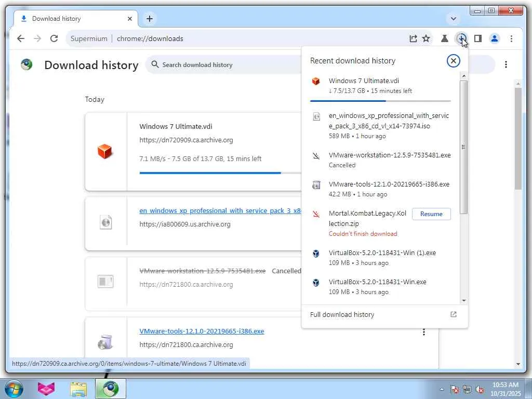
Task: Open the experiments flask icon
Action: (444, 38)
